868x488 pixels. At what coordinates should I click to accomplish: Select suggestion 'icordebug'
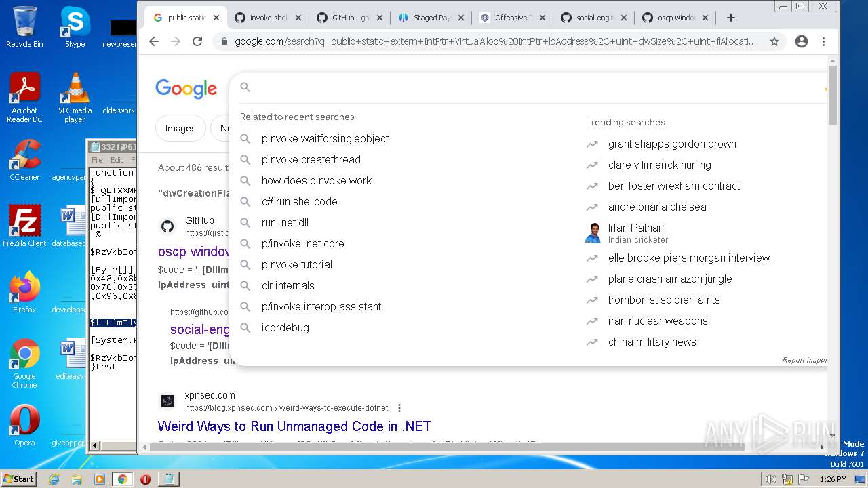point(285,327)
